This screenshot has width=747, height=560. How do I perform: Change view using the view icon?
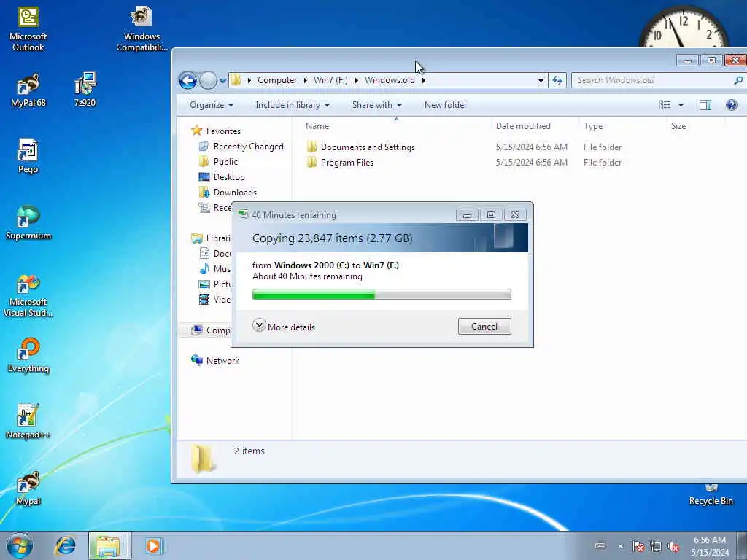coord(665,105)
